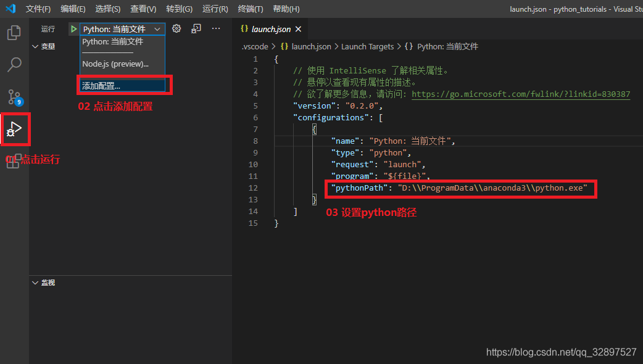Click line number 12 in the gutter
The image size is (643, 364).
[x=253, y=188]
